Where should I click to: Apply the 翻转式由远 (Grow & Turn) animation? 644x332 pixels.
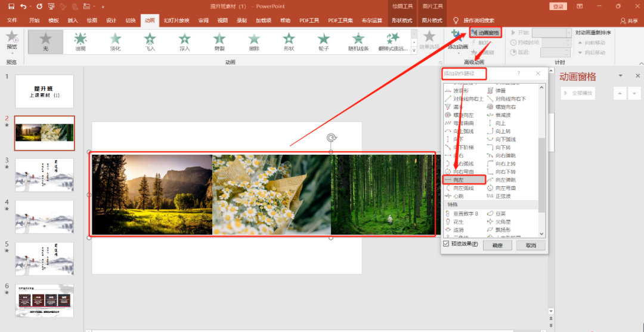pos(394,42)
